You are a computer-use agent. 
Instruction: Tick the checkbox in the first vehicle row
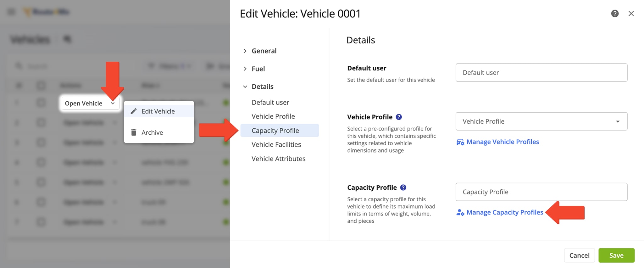41,103
